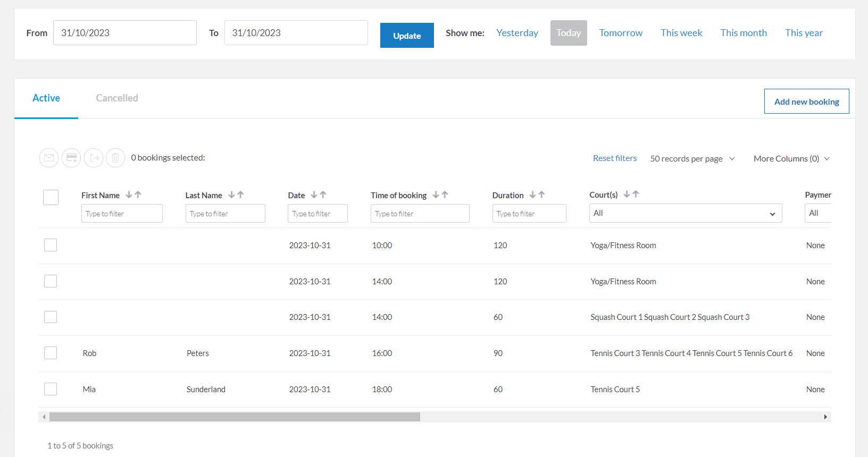Select the Active bookings tab
This screenshot has width=868, height=457.
(46, 98)
